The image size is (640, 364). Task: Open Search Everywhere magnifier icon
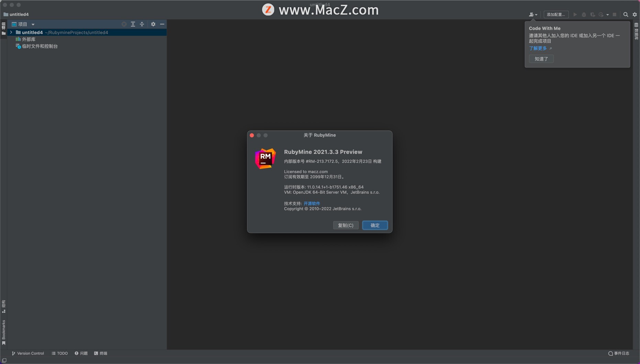[626, 14]
